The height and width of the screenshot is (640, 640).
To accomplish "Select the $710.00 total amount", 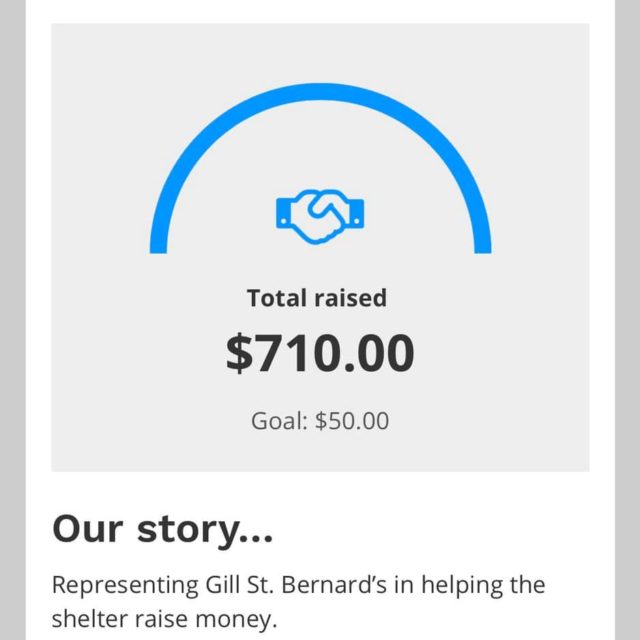I will click(320, 354).
